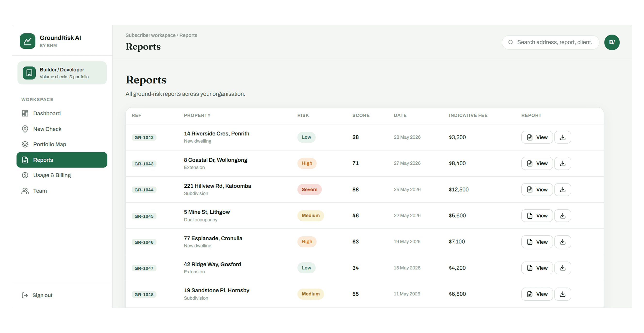Open the Team page

pyautogui.click(x=62, y=191)
